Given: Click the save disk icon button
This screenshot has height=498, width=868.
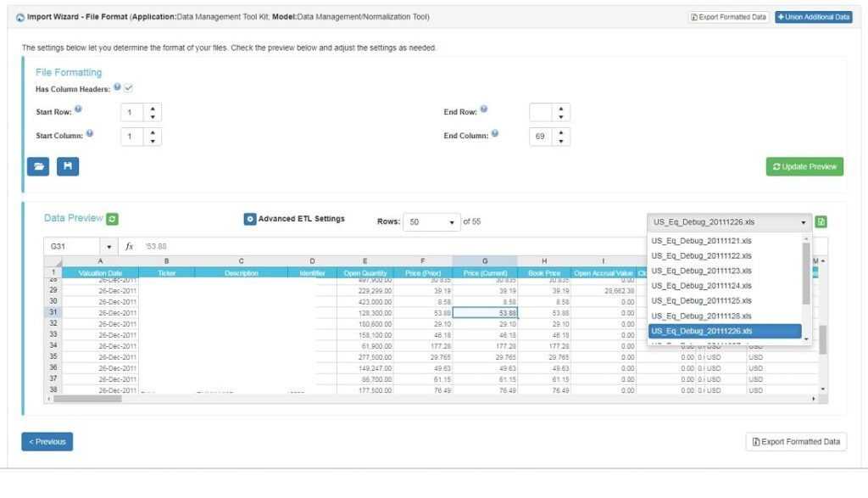Looking at the screenshot, I should pos(68,167).
